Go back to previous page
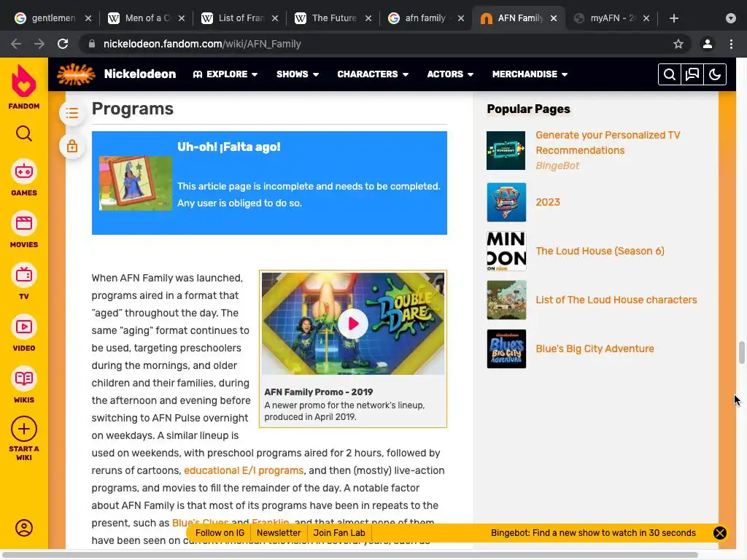 click(x=16, y=44)
